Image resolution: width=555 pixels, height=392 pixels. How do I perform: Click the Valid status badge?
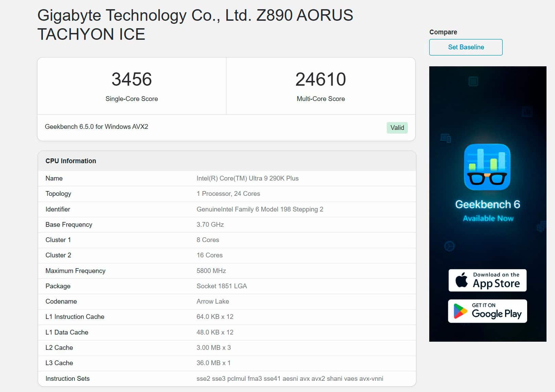[x=397, y=127]
